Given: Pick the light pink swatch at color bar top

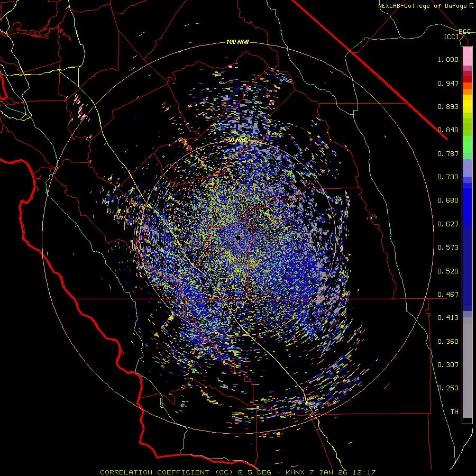Looking at the screenshot, I should tap(467, 56).
